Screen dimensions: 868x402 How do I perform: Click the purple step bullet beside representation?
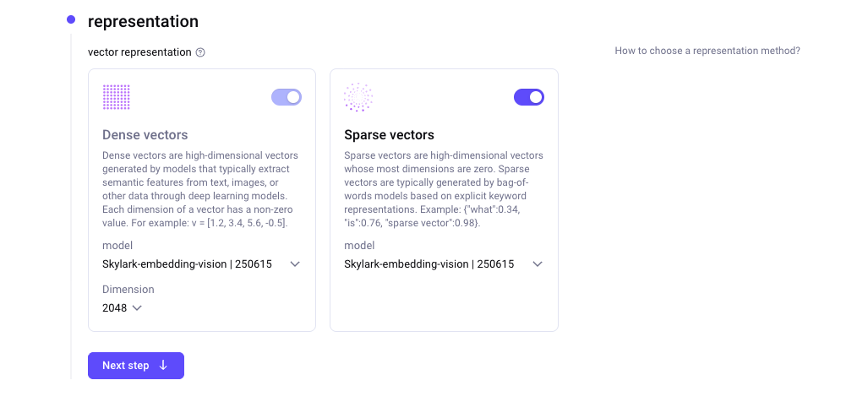[x=71, y=20]
